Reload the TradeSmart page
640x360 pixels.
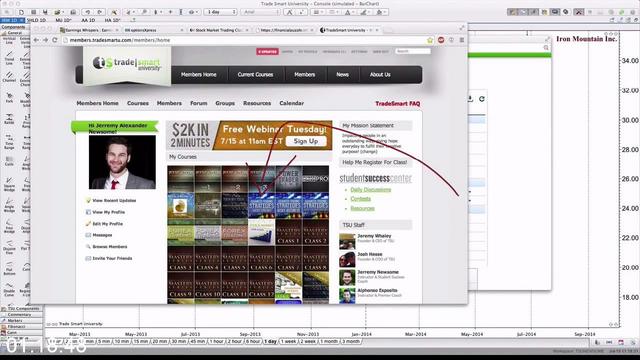click(55, 40)
